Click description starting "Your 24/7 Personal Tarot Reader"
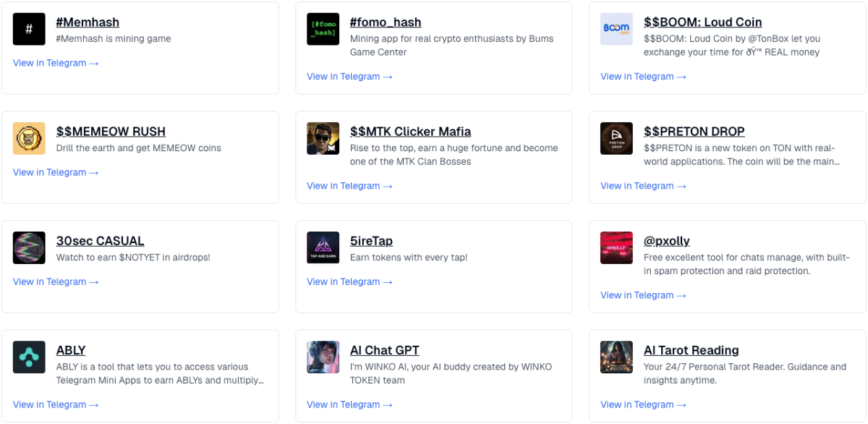This screenshot has width=868, height=424. pos(745,373)
